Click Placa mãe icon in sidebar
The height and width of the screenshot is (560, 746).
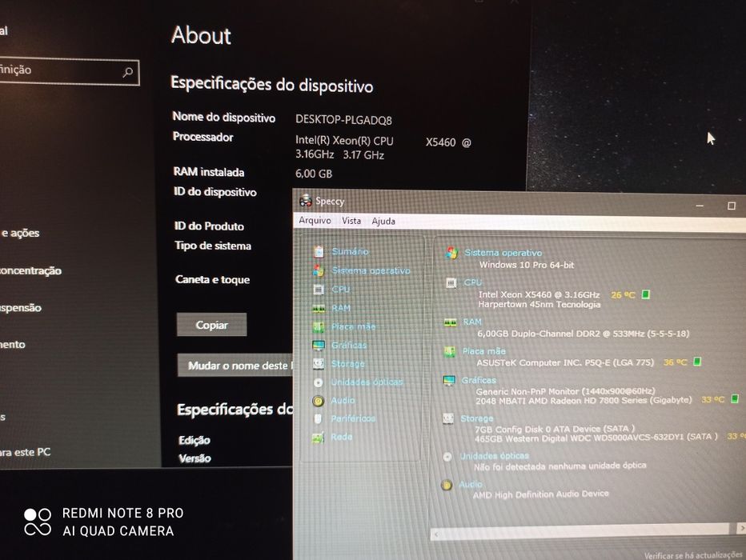[x=319, y=326]
